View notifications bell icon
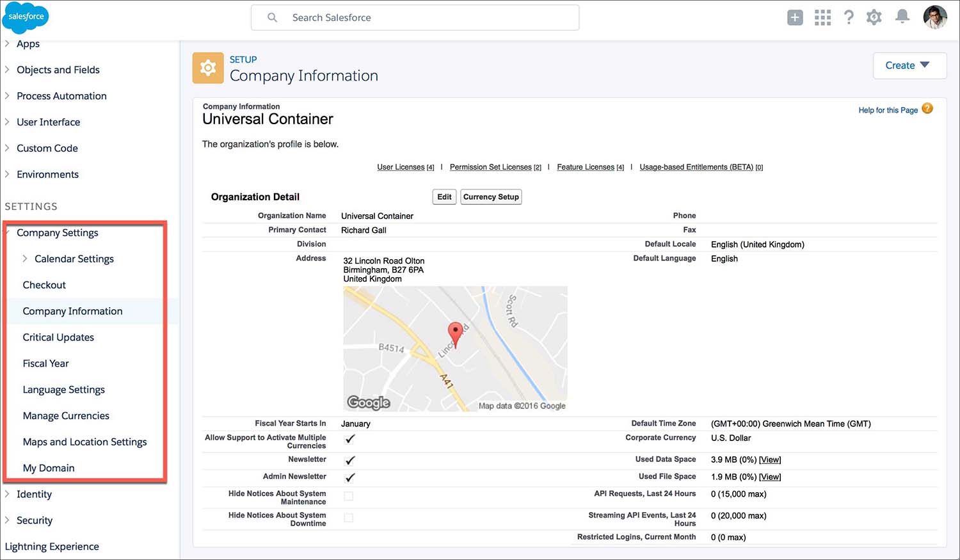960x560 pixels. coord(902,17)
